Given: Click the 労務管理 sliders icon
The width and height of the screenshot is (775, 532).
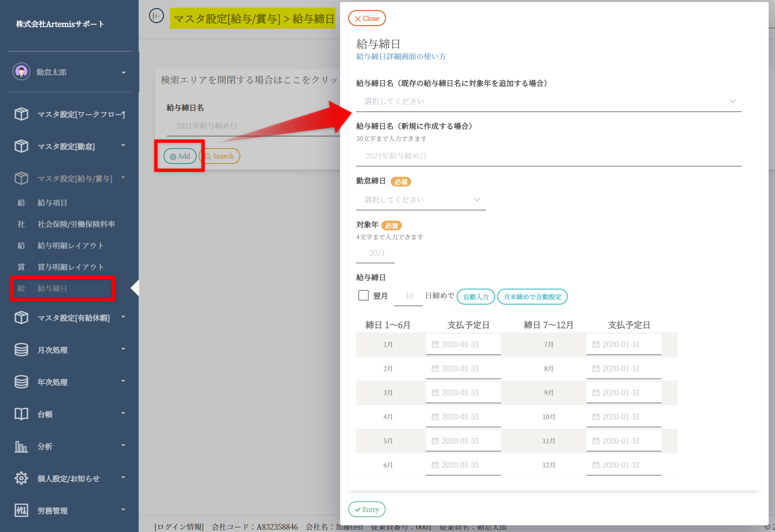Looking at the screenshot, I should point(21,510).
